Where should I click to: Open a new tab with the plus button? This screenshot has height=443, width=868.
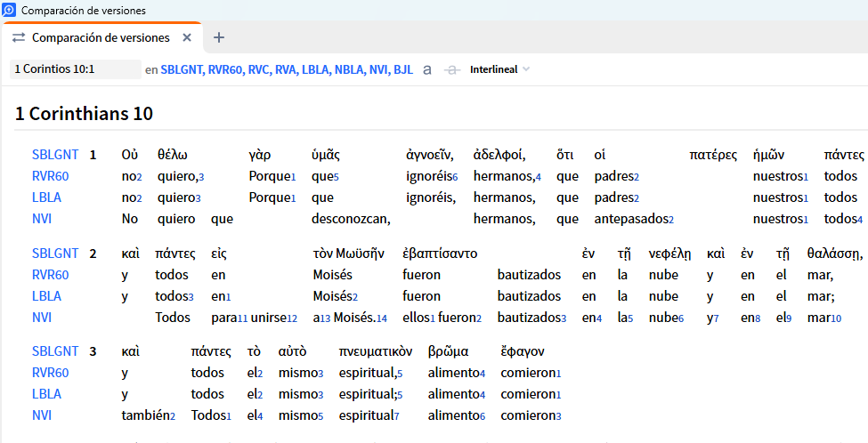tap(219, 37)
